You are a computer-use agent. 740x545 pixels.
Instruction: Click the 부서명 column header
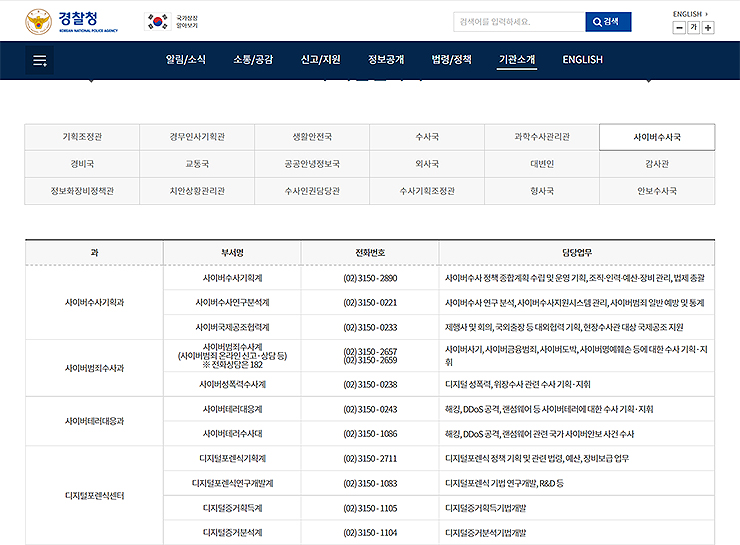(232, 253)
